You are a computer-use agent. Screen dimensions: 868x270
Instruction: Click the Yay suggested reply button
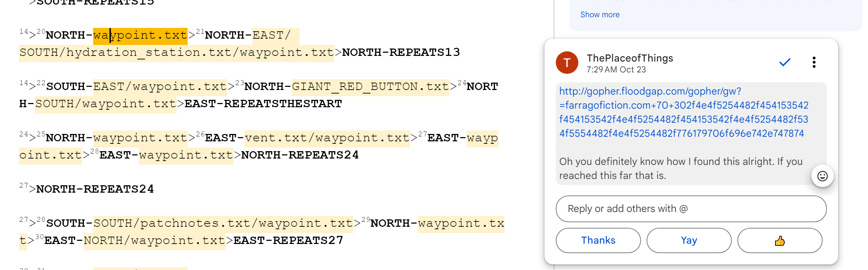pyautogui.click(x=689, y=240)
